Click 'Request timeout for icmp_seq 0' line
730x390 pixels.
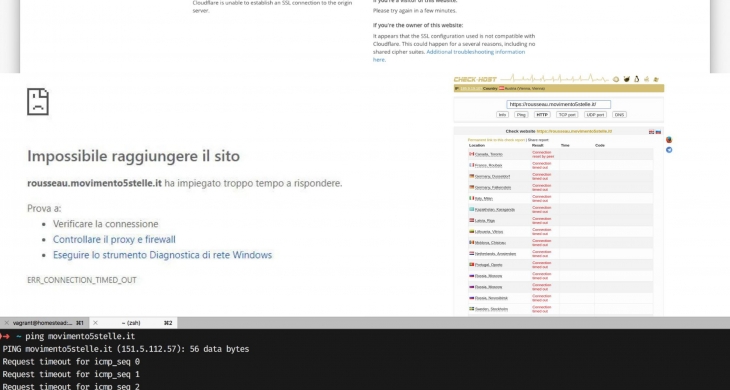pos(71,362)
